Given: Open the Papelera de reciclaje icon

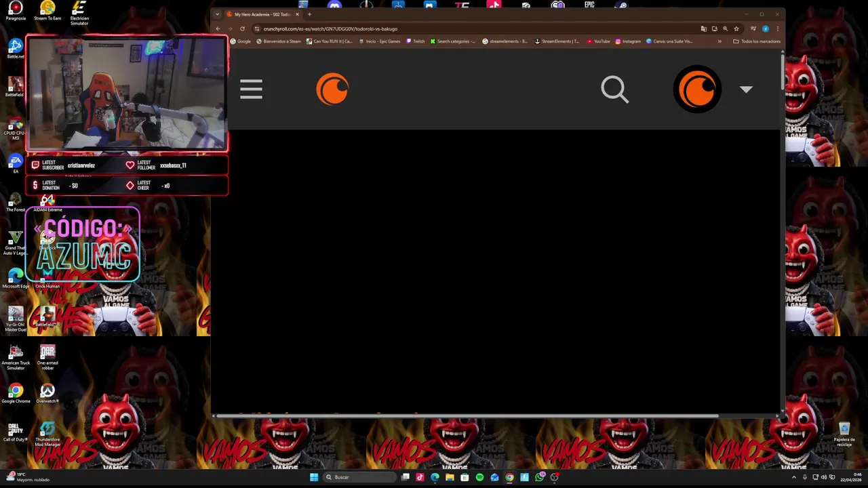Looking at the screenshot, I should (844, 434).
